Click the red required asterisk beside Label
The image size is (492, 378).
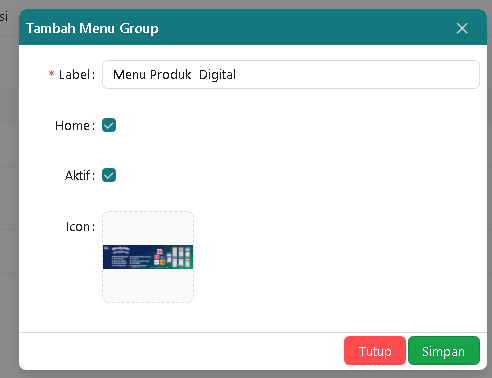pos(51,74)
